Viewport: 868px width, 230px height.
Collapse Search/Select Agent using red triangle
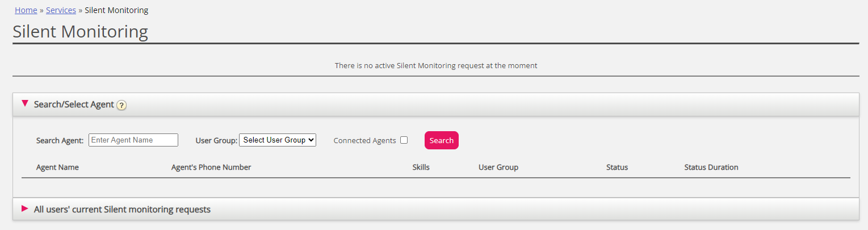25,103
